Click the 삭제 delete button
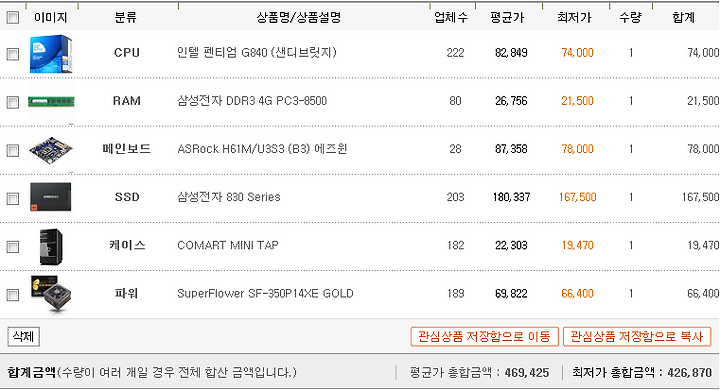The image size is (720, 390). pyautogui.click(x=23, y=337)
